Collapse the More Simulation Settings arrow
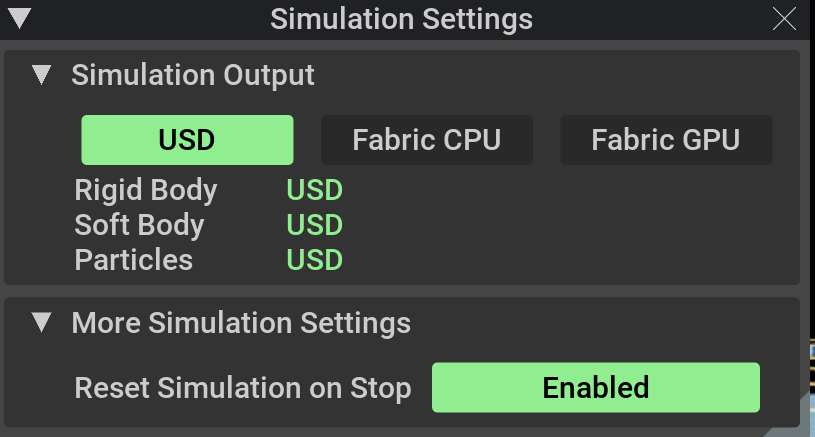The height and width of the screenshot is (437, 815). click(x=41, y=323)
